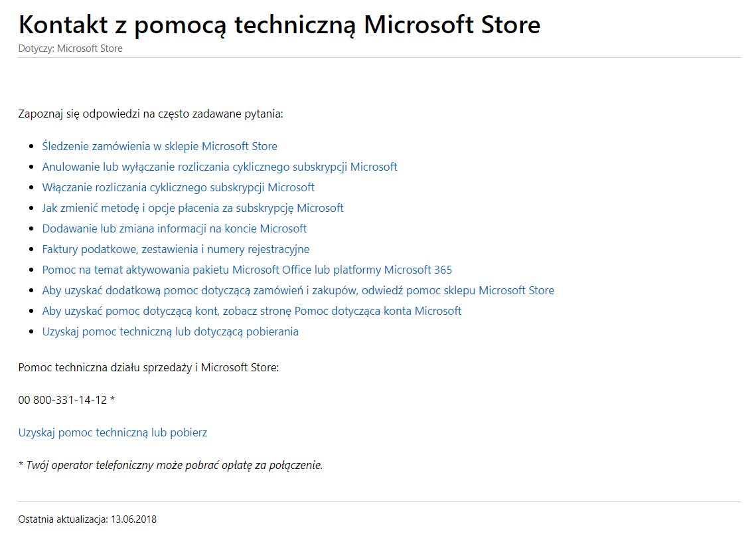Click the page title Kontakt z pomocą techniczną
This screenshot has width=756, height=540.
coord(279,25)
